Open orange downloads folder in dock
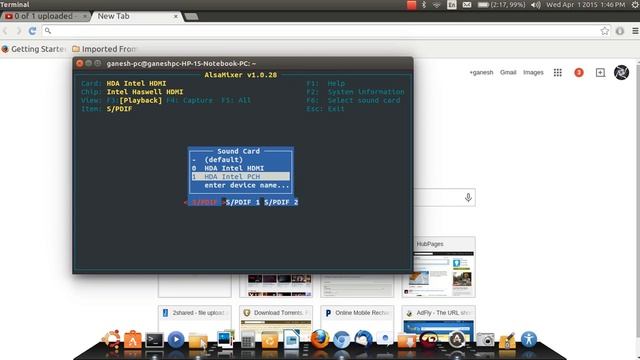 click(407, 340)
